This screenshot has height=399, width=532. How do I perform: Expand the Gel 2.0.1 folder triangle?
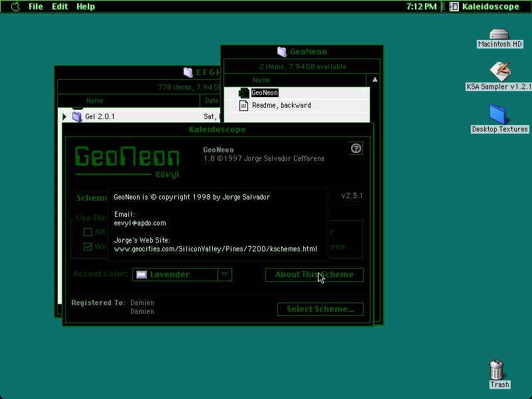(65, 117)
